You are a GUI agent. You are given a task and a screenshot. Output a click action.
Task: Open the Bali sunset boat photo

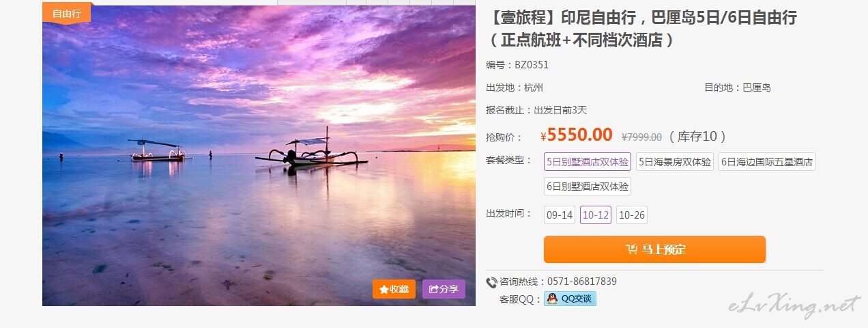pyautogui.click(x=259, y=156)
